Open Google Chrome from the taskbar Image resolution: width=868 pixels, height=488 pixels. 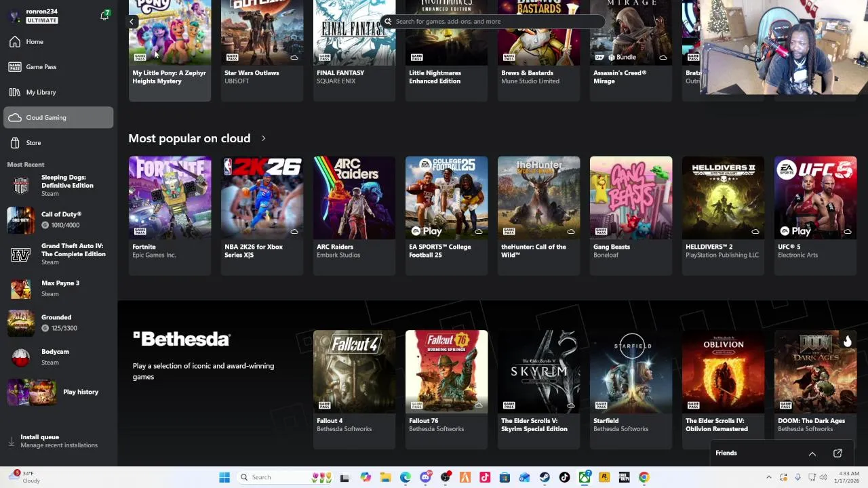tap(644, 478)
